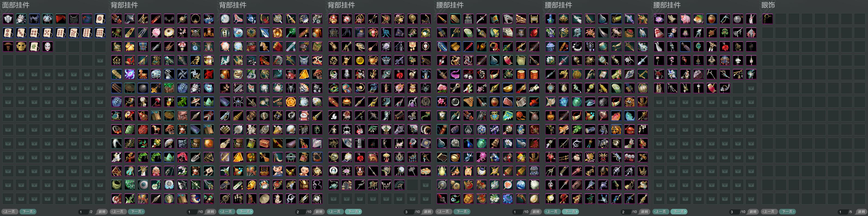The height and width of the screenshot is (216, 868).
Task: Pick the golden bronze mask icon
Action: [21, 46]
